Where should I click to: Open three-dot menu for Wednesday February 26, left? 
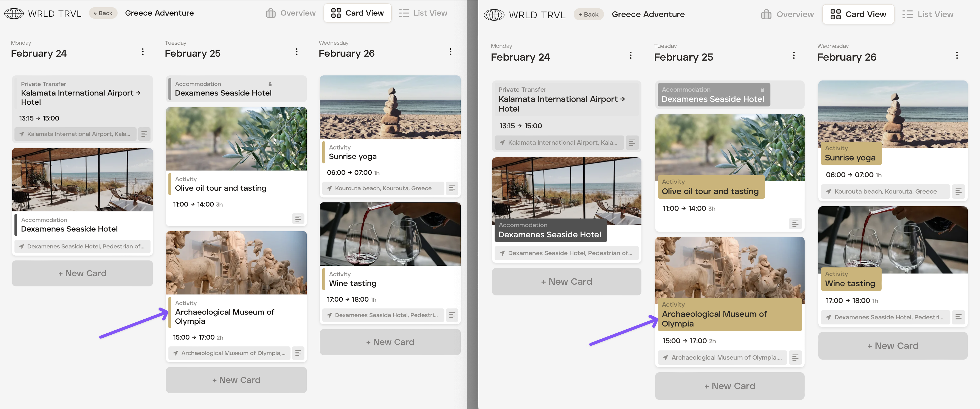point(450,52)
